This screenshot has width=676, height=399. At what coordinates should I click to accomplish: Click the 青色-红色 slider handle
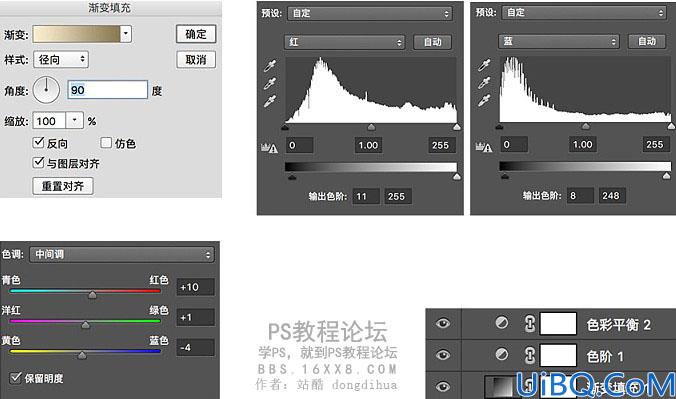[92, 295]
